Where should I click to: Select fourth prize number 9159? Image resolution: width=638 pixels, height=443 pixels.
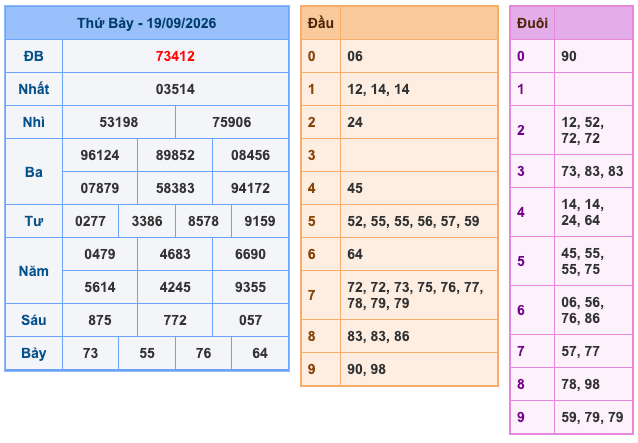tap(260, 221)
